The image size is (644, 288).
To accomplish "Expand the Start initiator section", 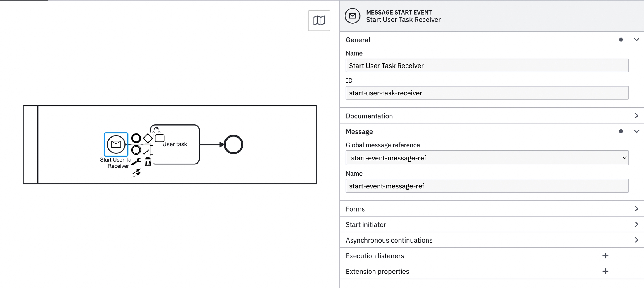I will click(636, 224).
